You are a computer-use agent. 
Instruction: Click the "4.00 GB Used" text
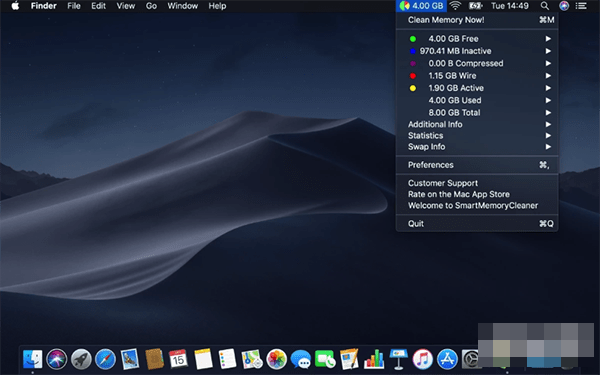[x=455, y=100]
